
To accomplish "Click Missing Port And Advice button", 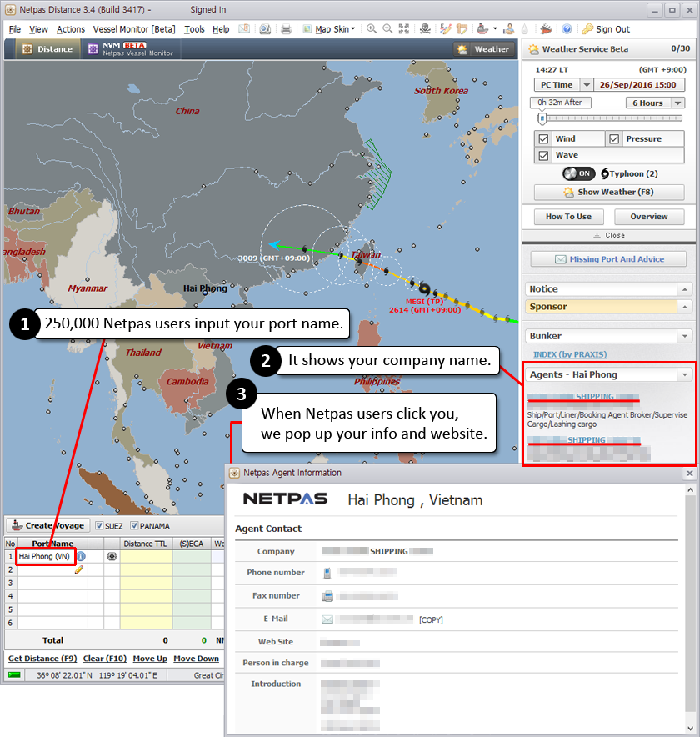I will click(608, 259).
